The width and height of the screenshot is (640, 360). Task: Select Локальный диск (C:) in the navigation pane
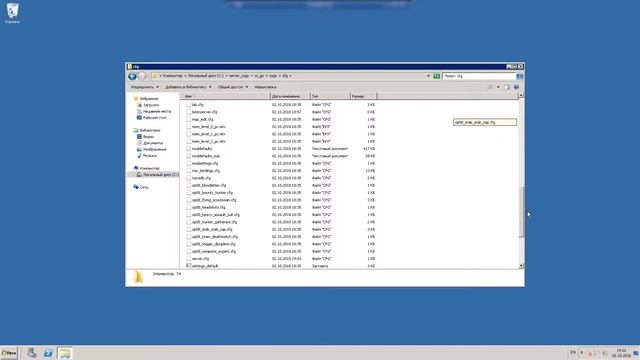click(160, 175)
